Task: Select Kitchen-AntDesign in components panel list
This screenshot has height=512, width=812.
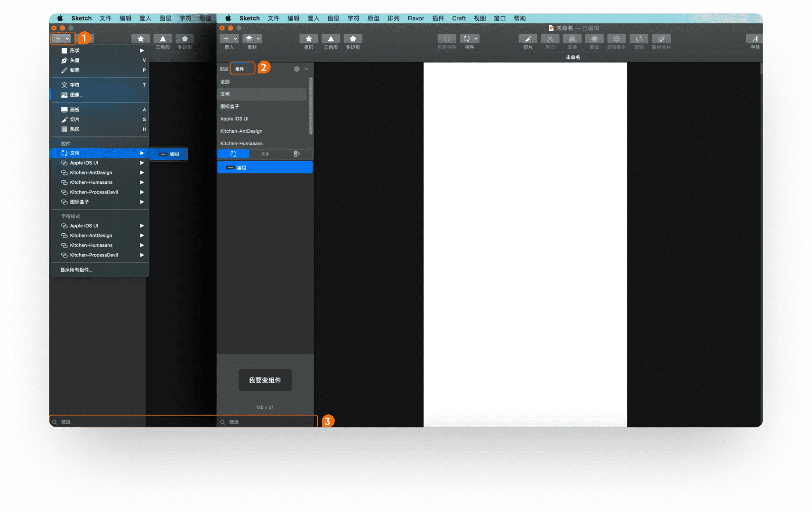Action: coord(262,131)
